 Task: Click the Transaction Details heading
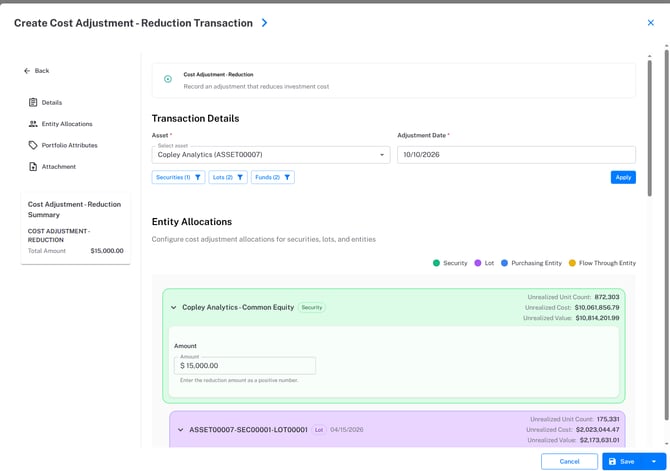tap(195, 118)
